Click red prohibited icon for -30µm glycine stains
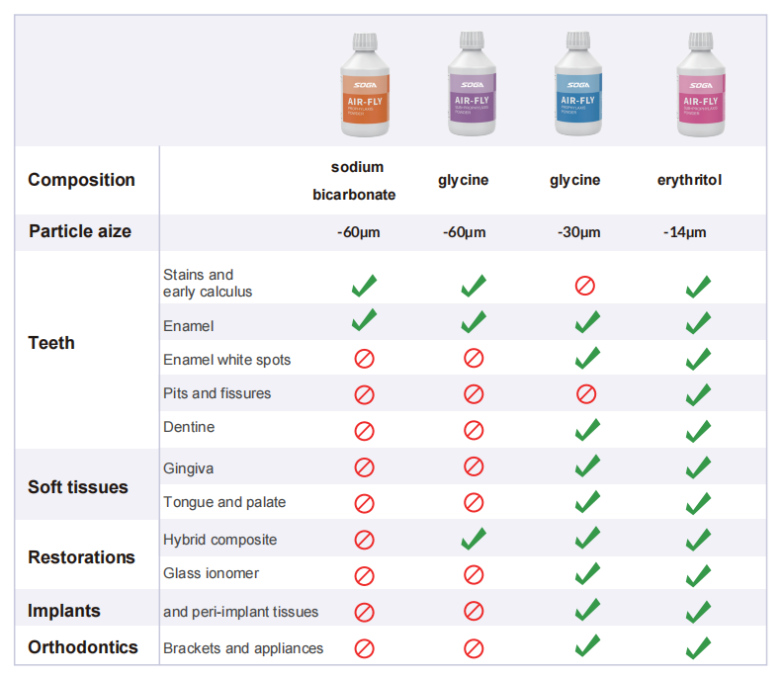This screenshot has height=677, width=784. tap(584, 286)
